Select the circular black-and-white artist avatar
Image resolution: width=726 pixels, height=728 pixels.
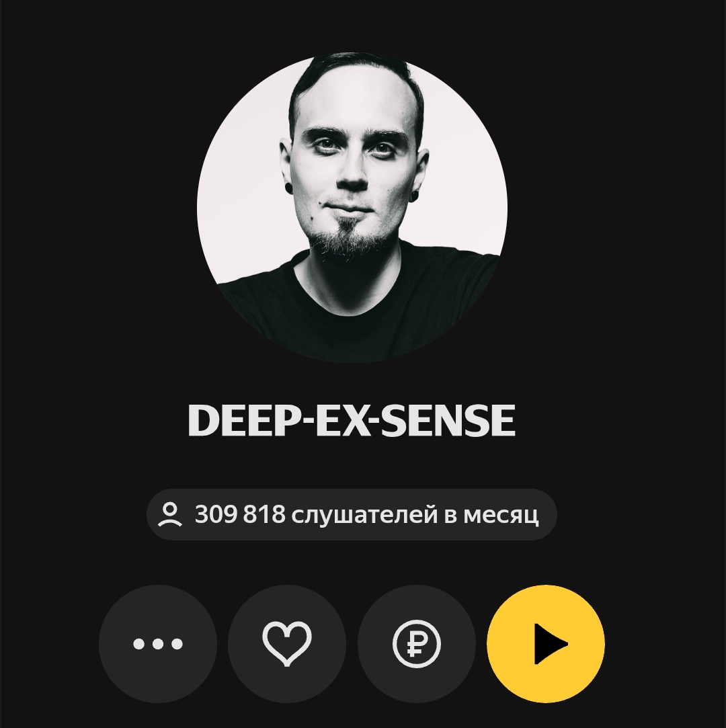(352, 208)
